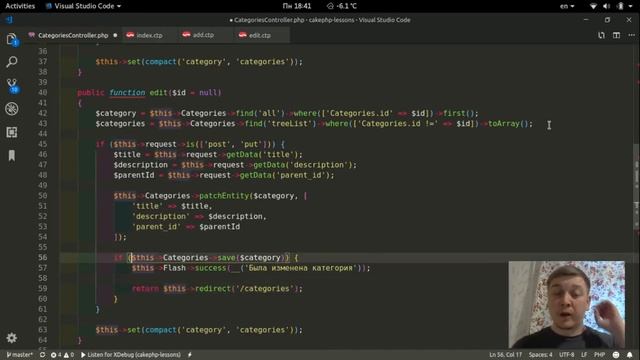
Task: Open the Manage gear menu
Action: 11,338
